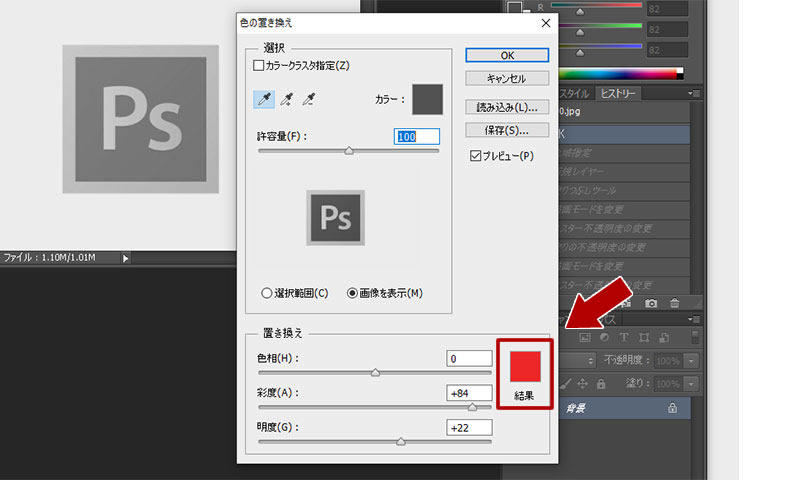This screenshot has height=480, width=800.
Task: Click the 不透明度 100% field
Action: (668, 361)
